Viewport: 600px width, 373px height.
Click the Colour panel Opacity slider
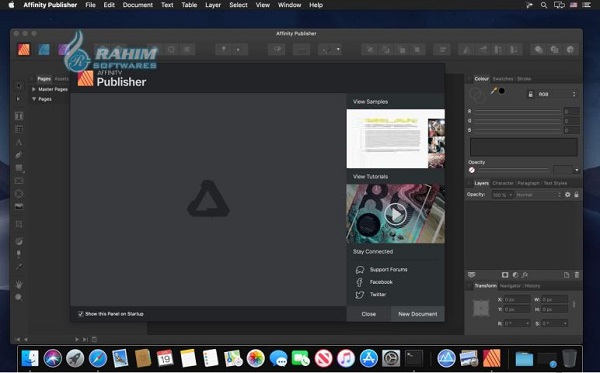513,170
